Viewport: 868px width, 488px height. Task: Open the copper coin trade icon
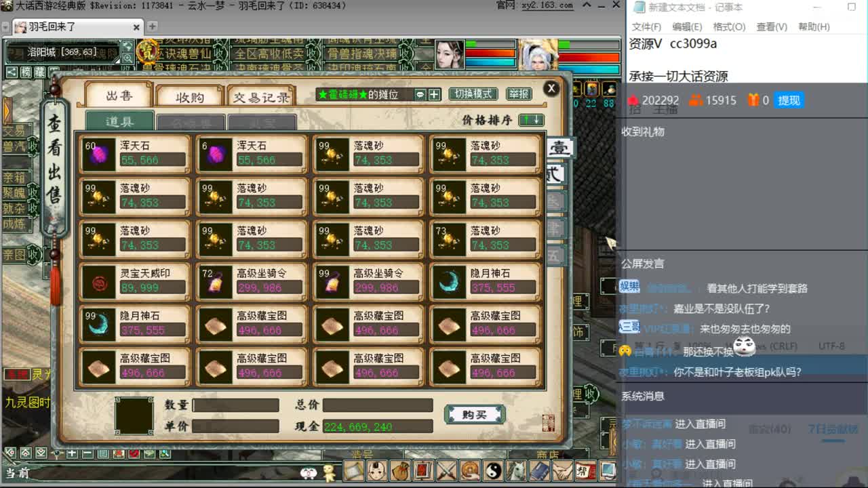click(470, 470)
